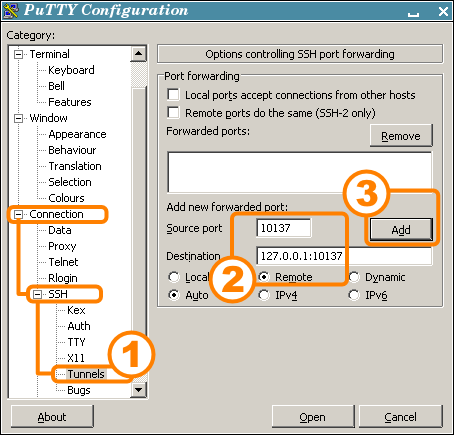Open the Bugs category

coord(79,390)
